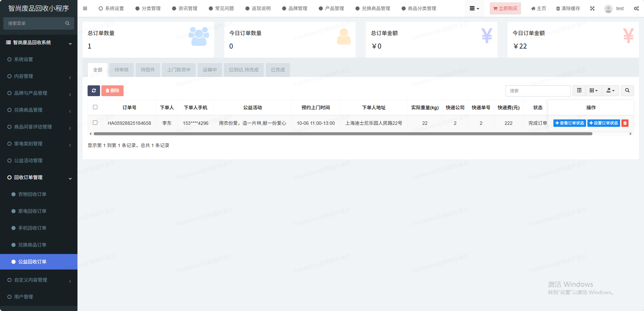Open the 衣物回收订单 sidebar item
This screenshot has width=644, height=311.
point(32,194)
